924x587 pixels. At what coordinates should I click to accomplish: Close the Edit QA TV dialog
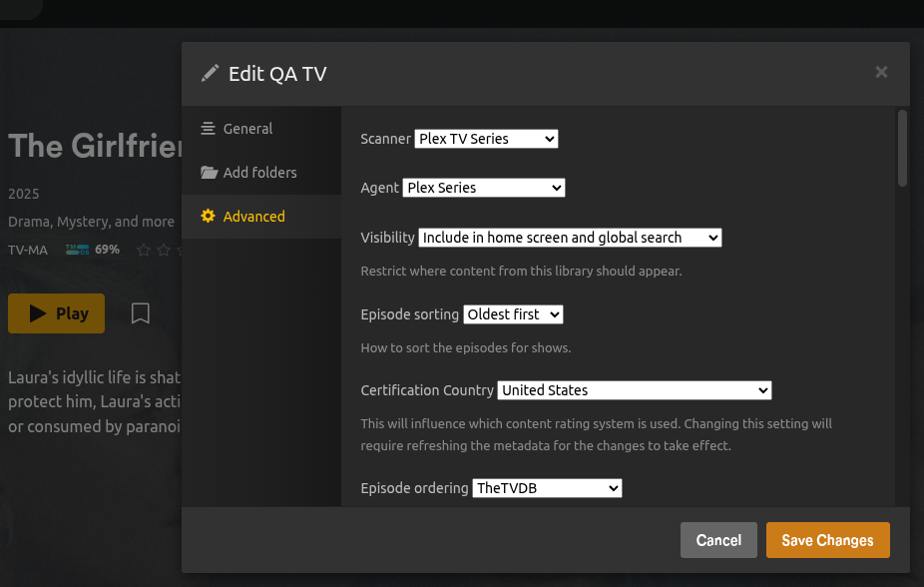(881, 72)
